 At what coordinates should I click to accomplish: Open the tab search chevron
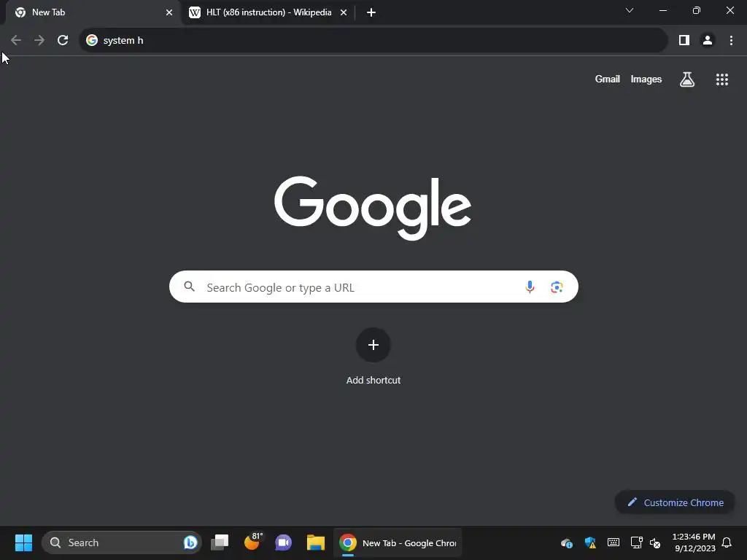pos(630,10)
